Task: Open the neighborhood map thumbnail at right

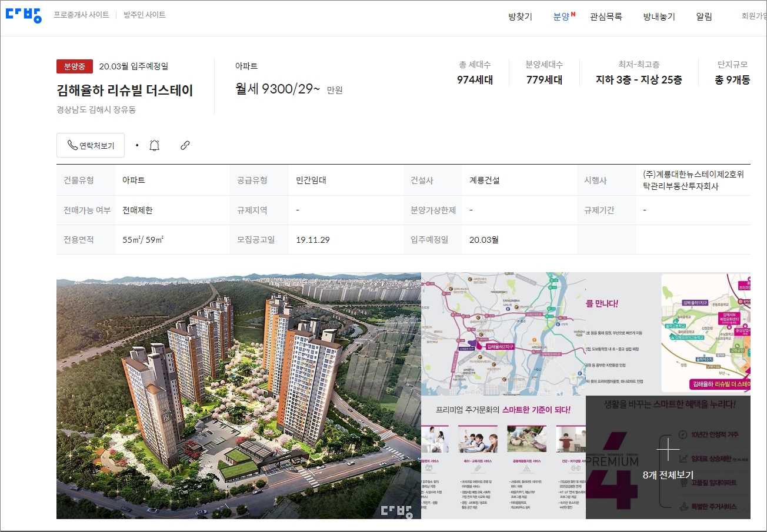Action: coord(668,334)
